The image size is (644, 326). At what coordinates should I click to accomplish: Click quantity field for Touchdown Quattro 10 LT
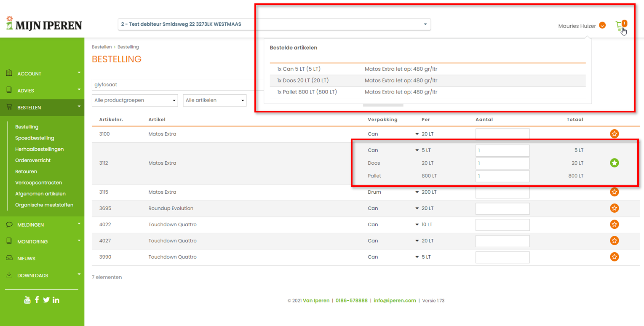[502, 225]
